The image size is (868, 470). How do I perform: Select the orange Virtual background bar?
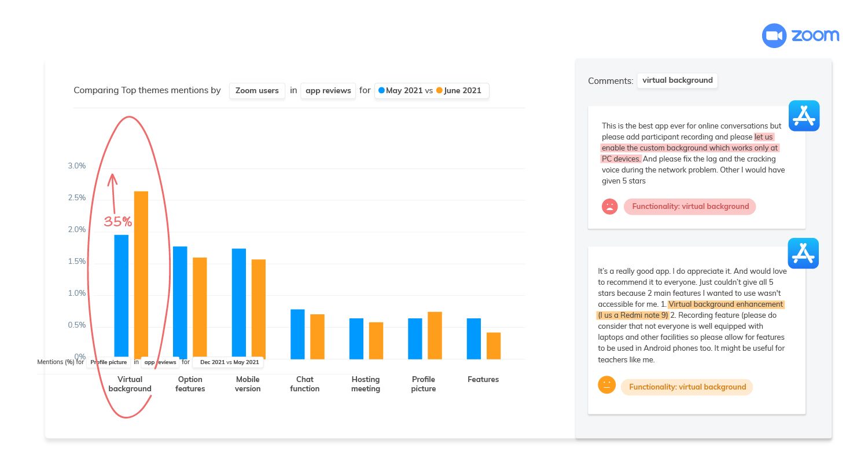point(141,275)
